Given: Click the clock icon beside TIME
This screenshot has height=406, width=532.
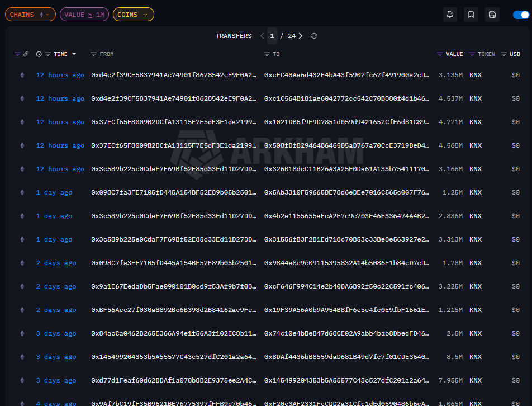Looking at the screenshot, I should click(x=39, y=54).
